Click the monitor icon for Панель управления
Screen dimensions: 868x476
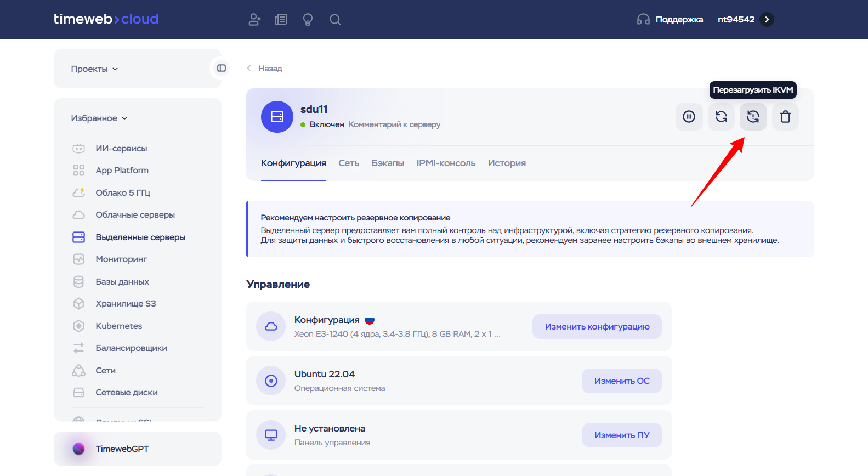(x=271, y=435)
